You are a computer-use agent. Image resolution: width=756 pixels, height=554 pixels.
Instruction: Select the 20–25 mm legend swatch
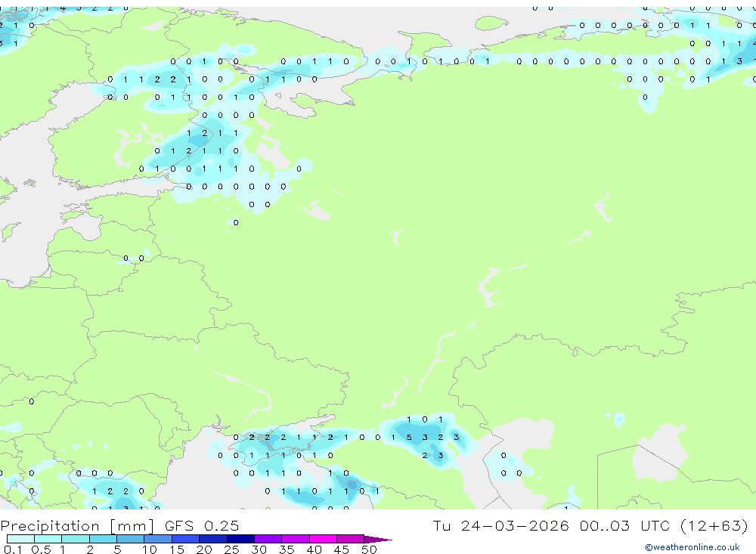pyautogui.click(x=213, y=539)
